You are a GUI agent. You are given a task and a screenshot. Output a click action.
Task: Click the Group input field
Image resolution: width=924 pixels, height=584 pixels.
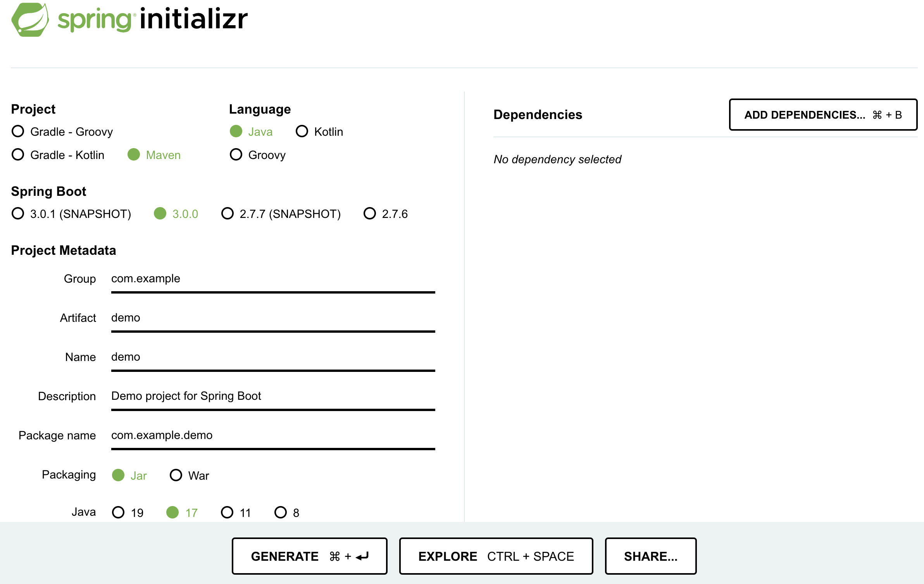click(273, 279)
